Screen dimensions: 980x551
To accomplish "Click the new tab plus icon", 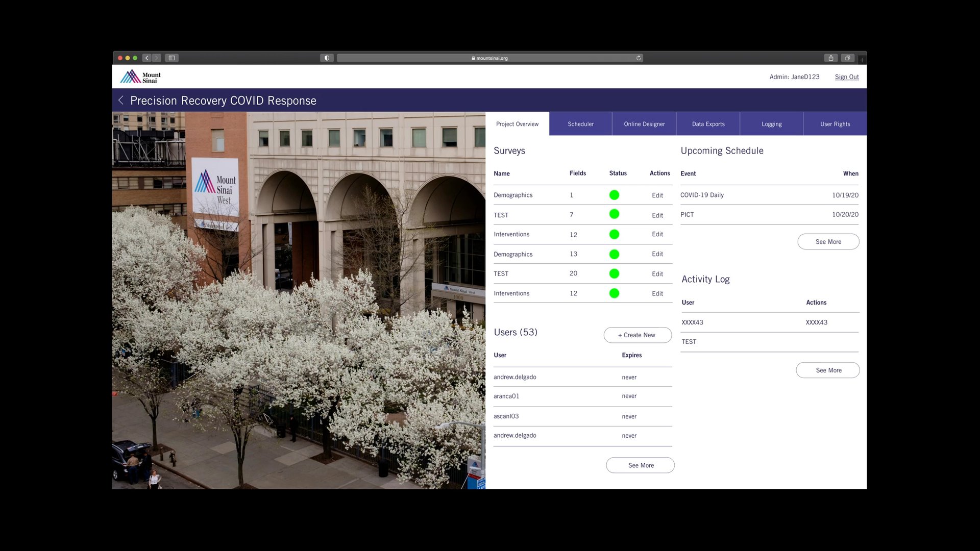I will point(862,60).
